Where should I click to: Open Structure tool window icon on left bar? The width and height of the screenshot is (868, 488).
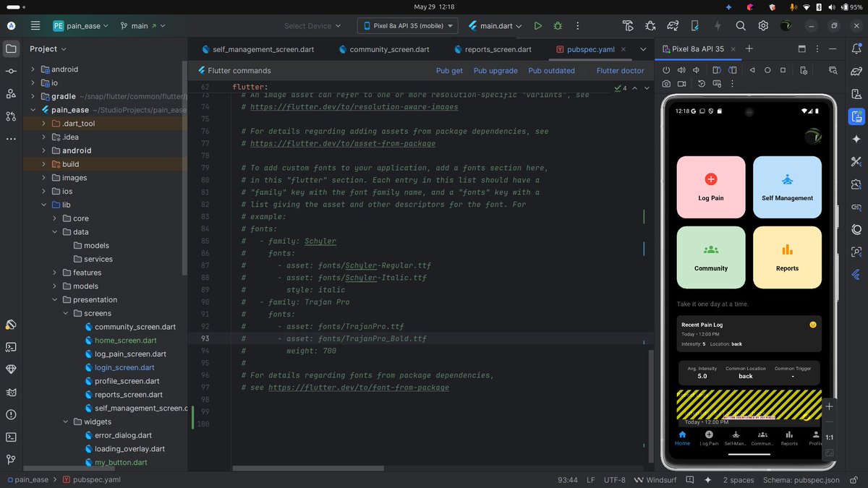11,93
